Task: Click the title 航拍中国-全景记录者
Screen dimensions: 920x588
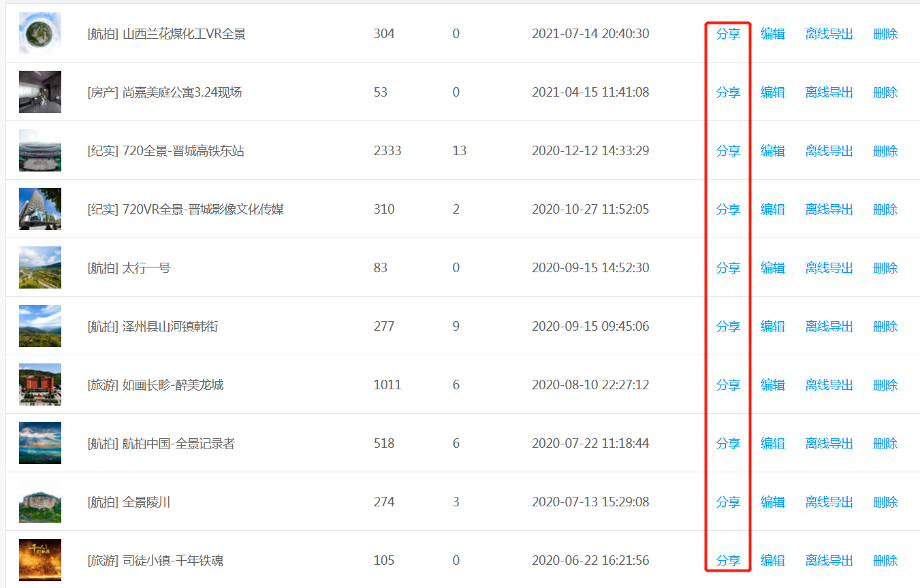Action: [178, 444]
